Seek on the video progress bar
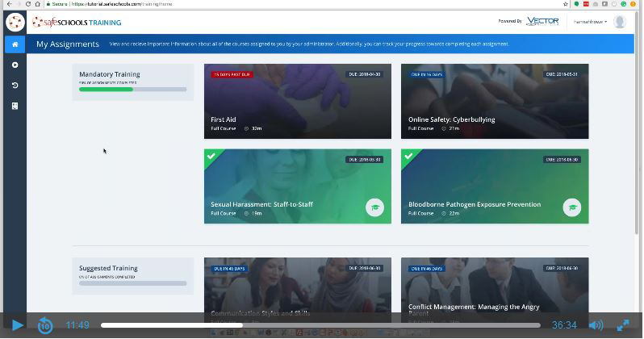644x339 pixels. (320, 325)
